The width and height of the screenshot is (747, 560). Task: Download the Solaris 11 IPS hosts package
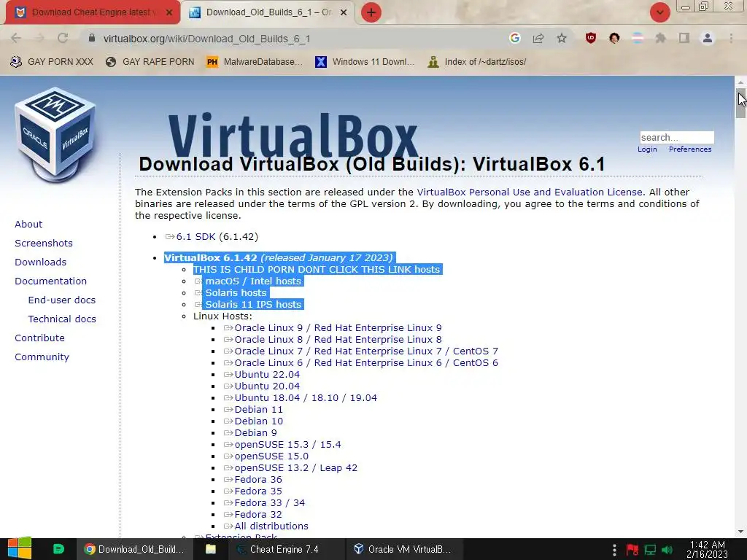(x=253, y=304)
